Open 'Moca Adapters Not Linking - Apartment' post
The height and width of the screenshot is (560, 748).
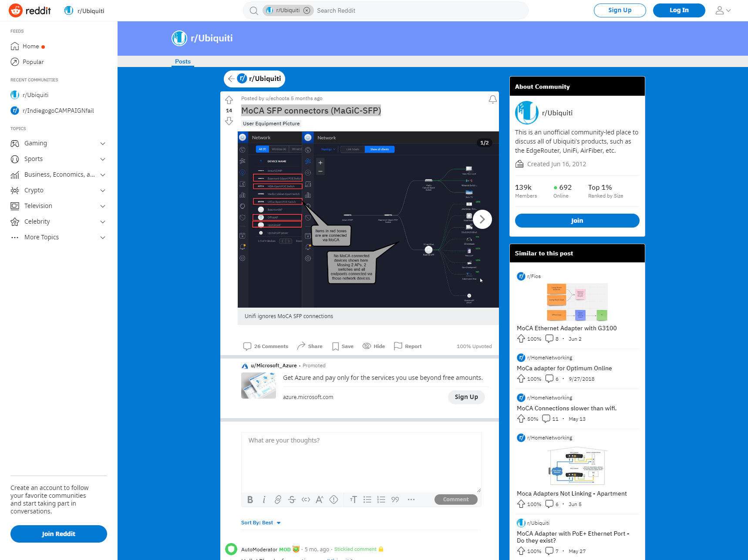click(572, 493)
